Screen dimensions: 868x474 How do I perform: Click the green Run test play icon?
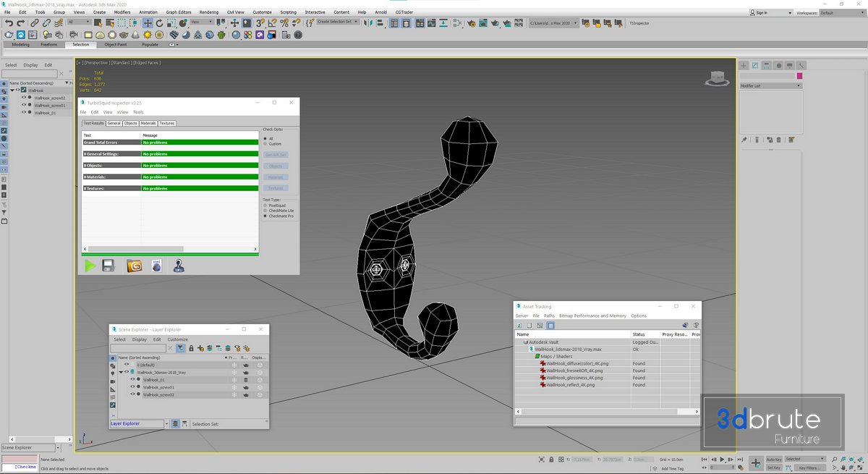pyautogui.click(x=90, y=266)
